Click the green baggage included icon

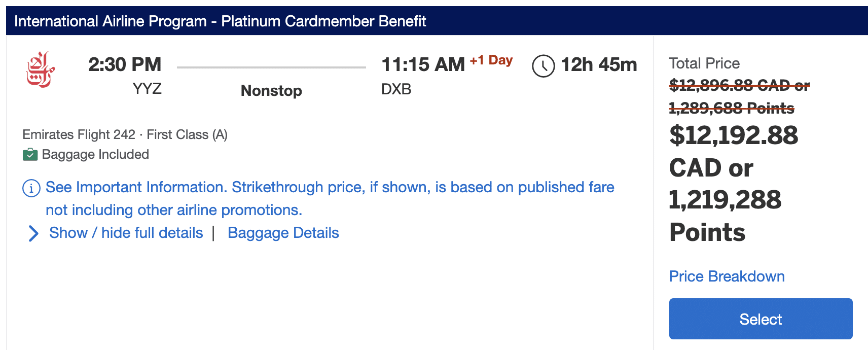click(x=30, y=154)
